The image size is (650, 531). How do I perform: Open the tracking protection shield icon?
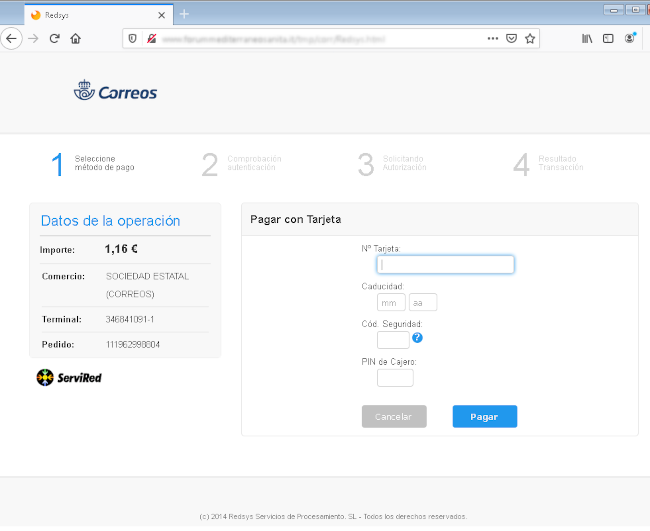134,38
